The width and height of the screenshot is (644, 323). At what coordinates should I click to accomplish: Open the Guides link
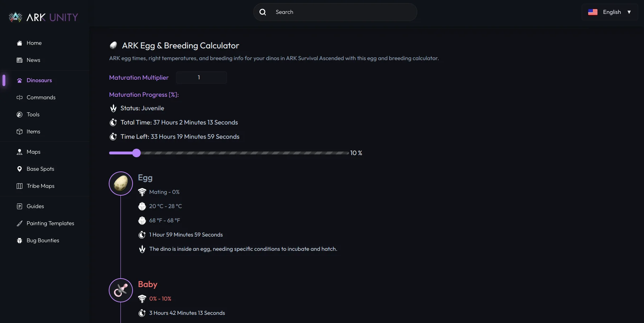pos(35,206)
